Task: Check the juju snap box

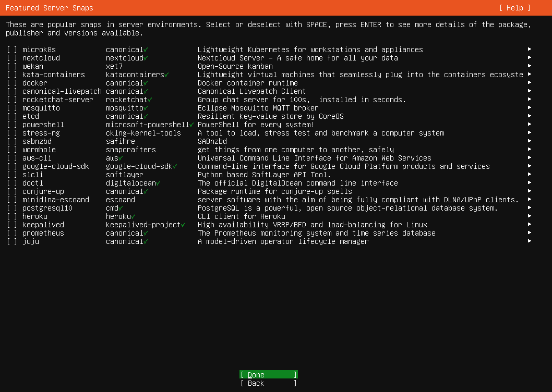Action: [11, 242]
